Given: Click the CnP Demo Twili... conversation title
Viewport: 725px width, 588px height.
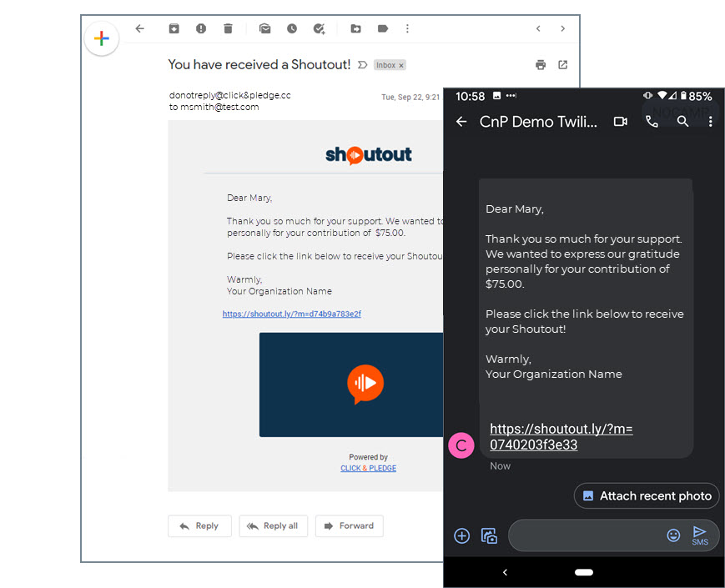Looking at the screenshot, I should pos(538,122).
